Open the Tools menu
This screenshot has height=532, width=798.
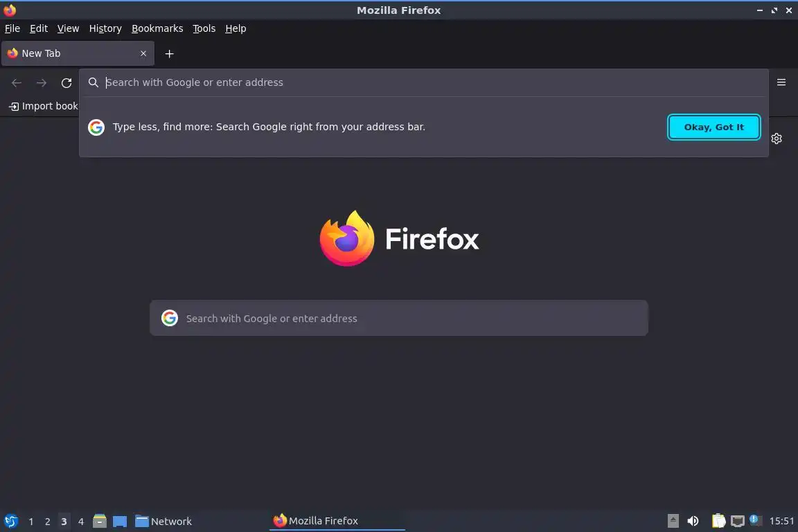pos(204,28)
